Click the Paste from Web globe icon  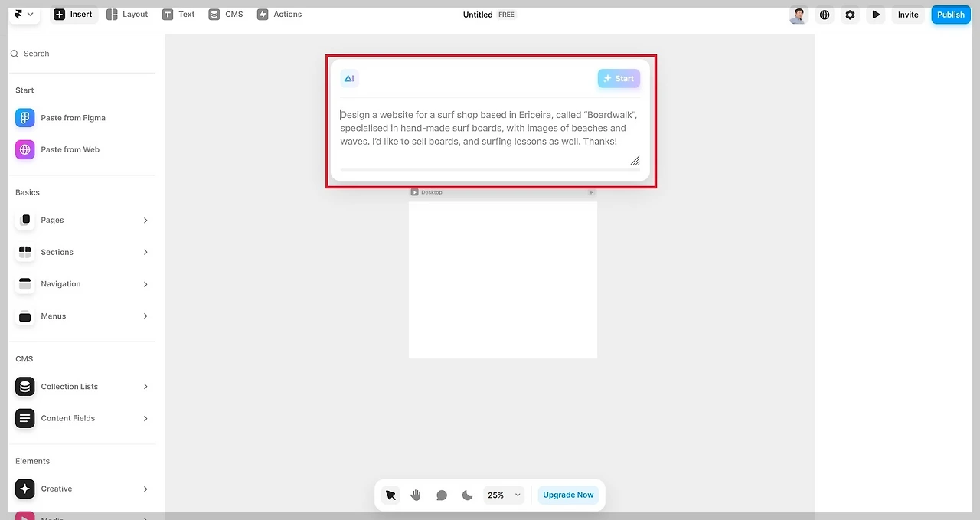(x=25, y=149)
